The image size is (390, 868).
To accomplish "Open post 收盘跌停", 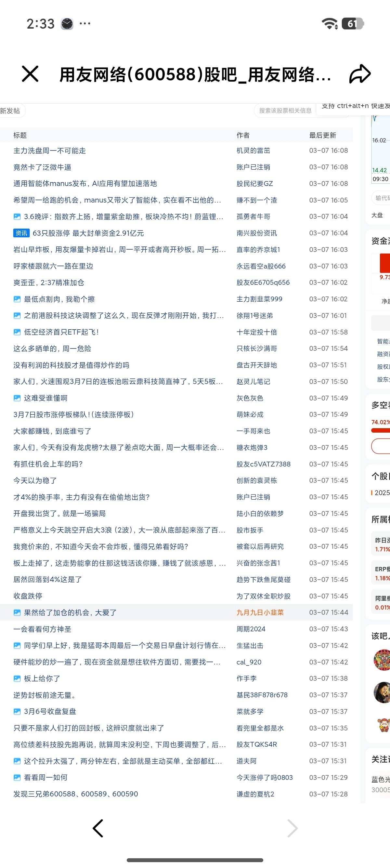I will point(28,597).
